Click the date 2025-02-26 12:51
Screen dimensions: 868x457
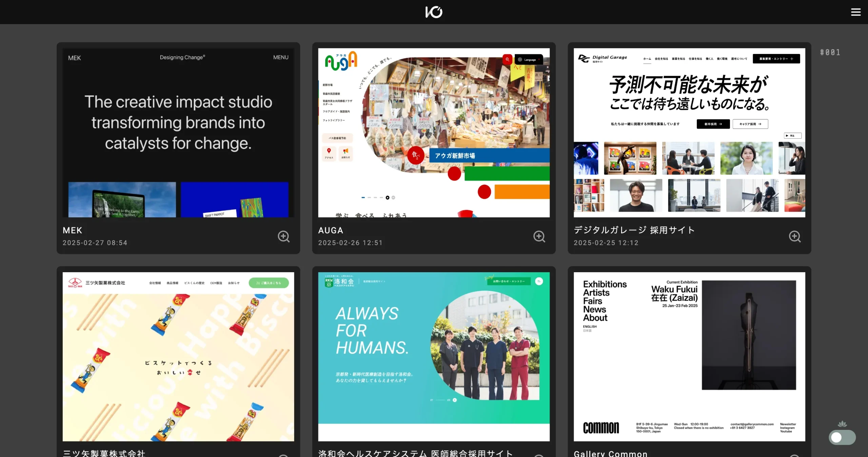pos(350,243)
